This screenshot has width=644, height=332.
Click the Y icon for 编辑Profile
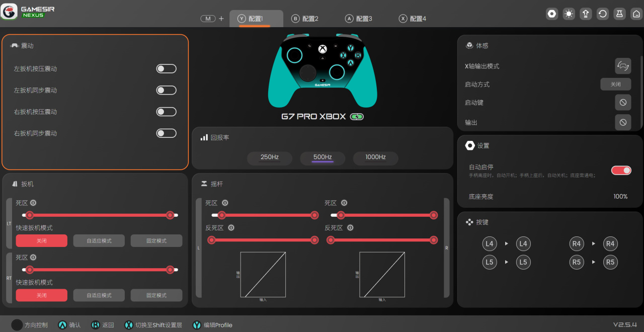pyautogui.click(x=197, y=325)
